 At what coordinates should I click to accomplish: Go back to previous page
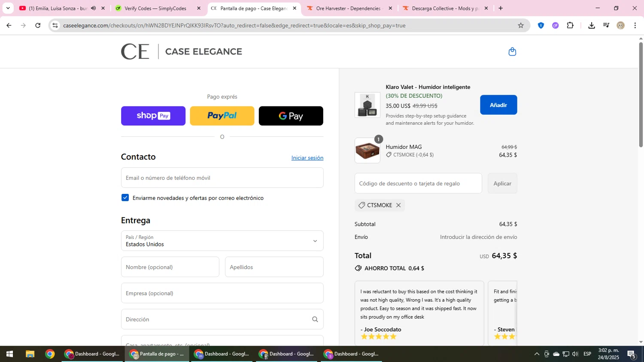[9, 25]
